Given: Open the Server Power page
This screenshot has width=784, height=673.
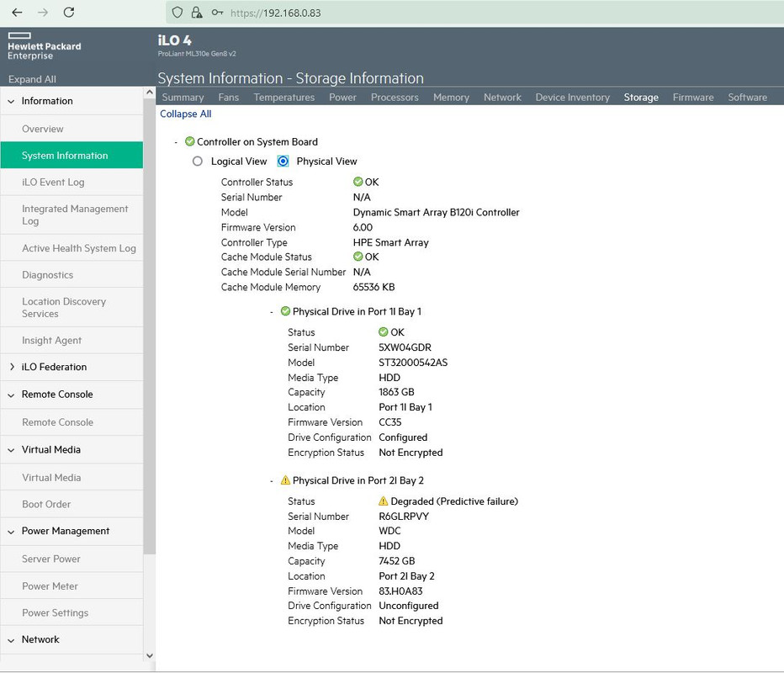Looking at the screenshot, I should click(72, 559).
